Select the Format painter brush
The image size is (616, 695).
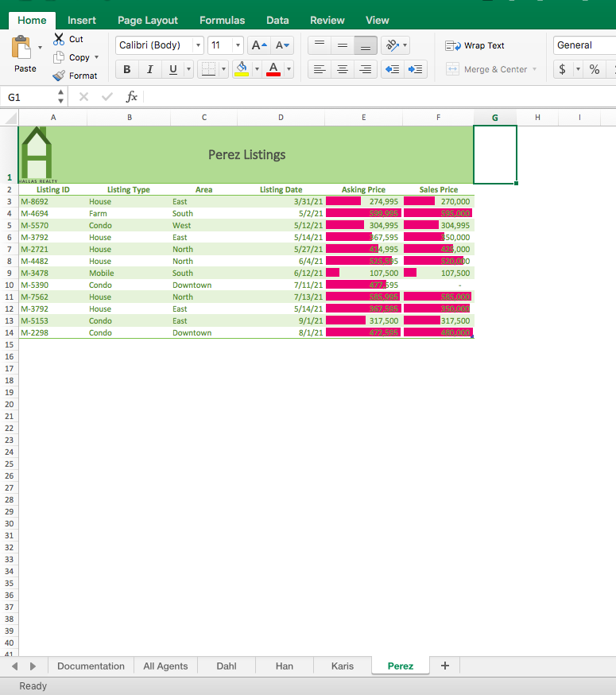click(59, 76)
